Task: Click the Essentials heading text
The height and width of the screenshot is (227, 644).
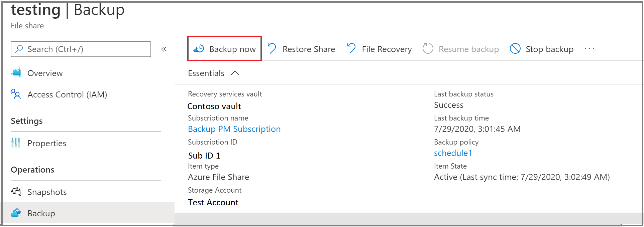Action: pos(206,73)
